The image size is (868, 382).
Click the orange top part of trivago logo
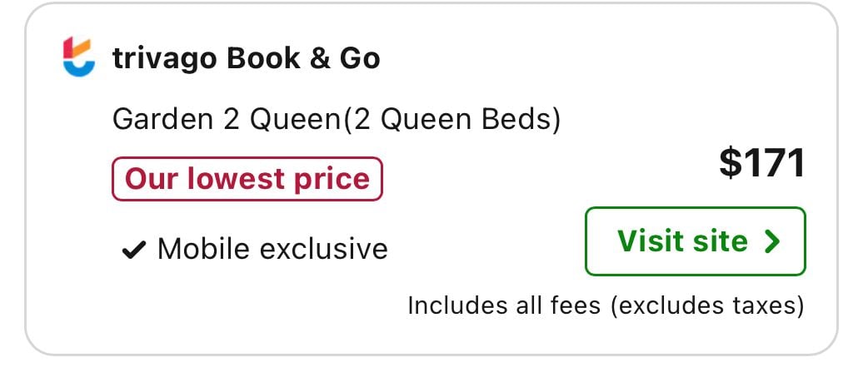tap(82, 47)
